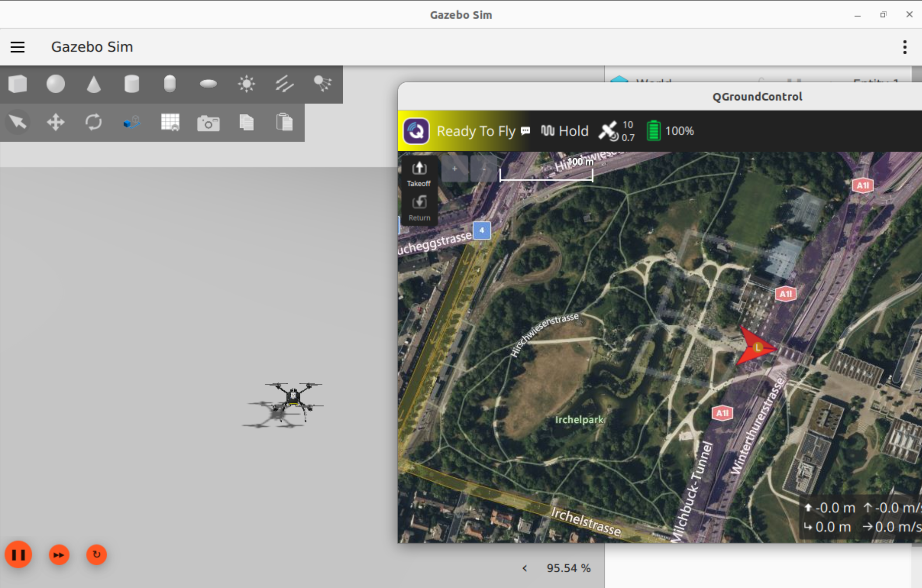Viewport: 922px width, 588px height.
Task: Insert a cylinder shape
Action: pyautogui.click(x=132, y=84)
